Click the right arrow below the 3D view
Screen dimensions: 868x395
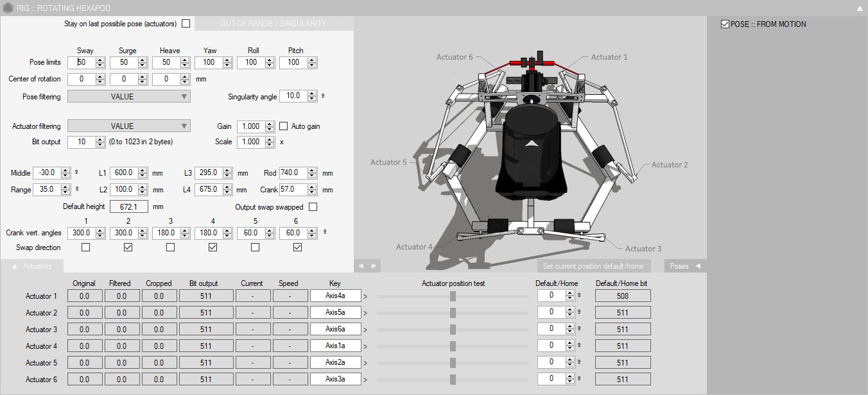[374, 265]
